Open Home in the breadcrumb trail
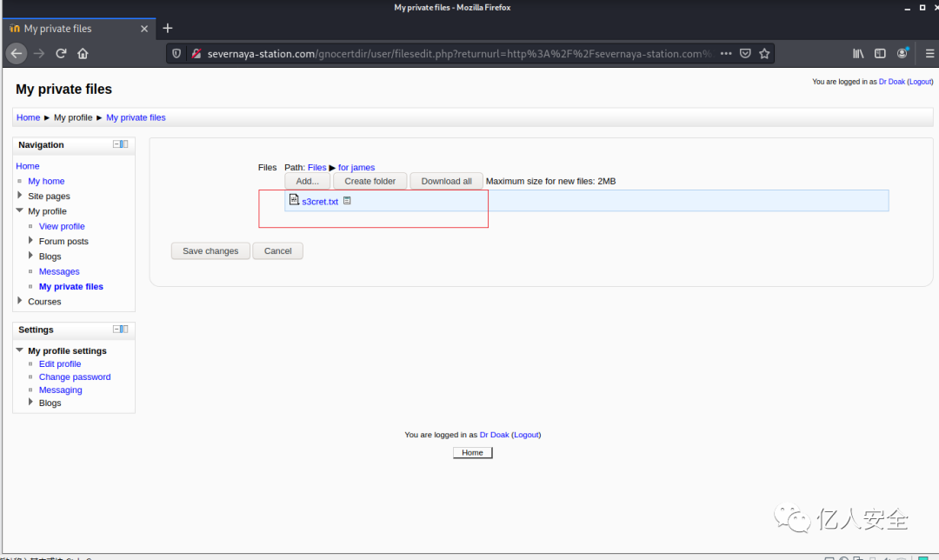Screen dimensions: 939x560 28,117
